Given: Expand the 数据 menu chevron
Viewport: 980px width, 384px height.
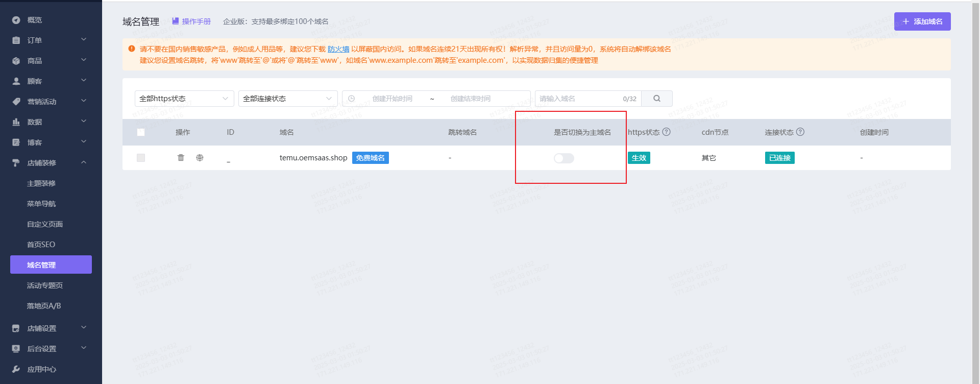Looking at the screenshot, I should pyautogui.click(x=84, y=122).
